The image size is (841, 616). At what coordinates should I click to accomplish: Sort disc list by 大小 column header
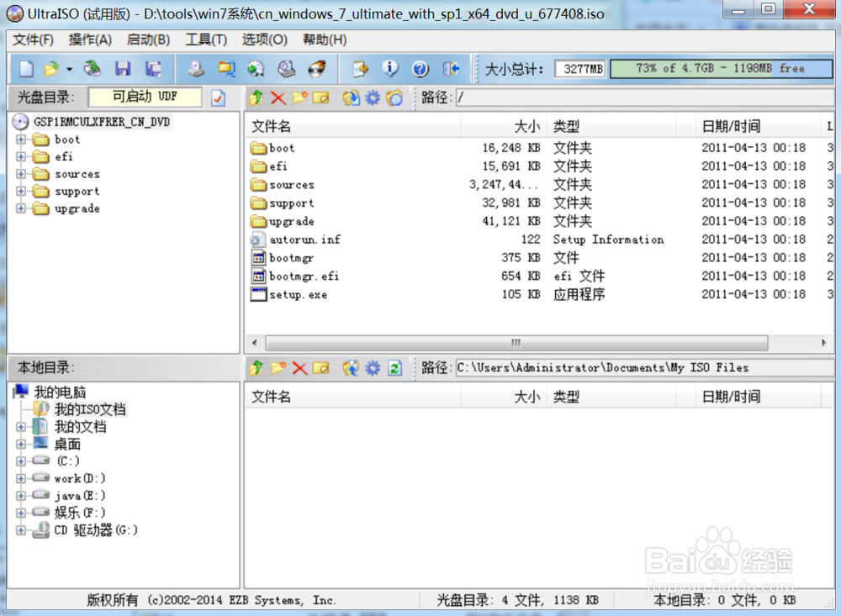(503, 127)
